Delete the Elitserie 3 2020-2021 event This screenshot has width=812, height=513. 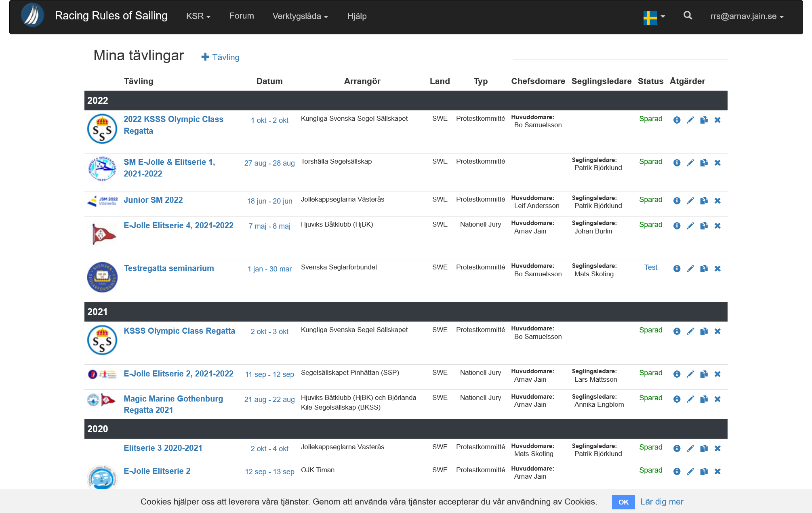coord(717,448)
